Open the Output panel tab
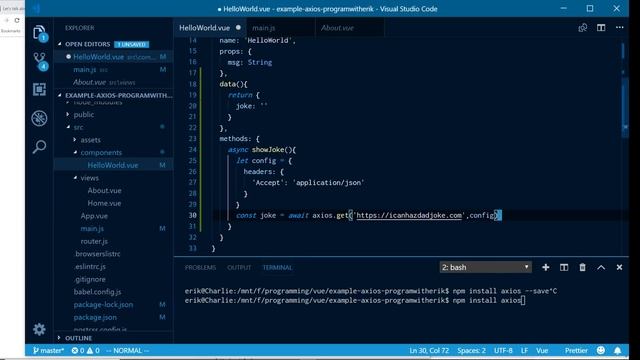The height and width of the screenshot is (360, 640). pos(239,268)
